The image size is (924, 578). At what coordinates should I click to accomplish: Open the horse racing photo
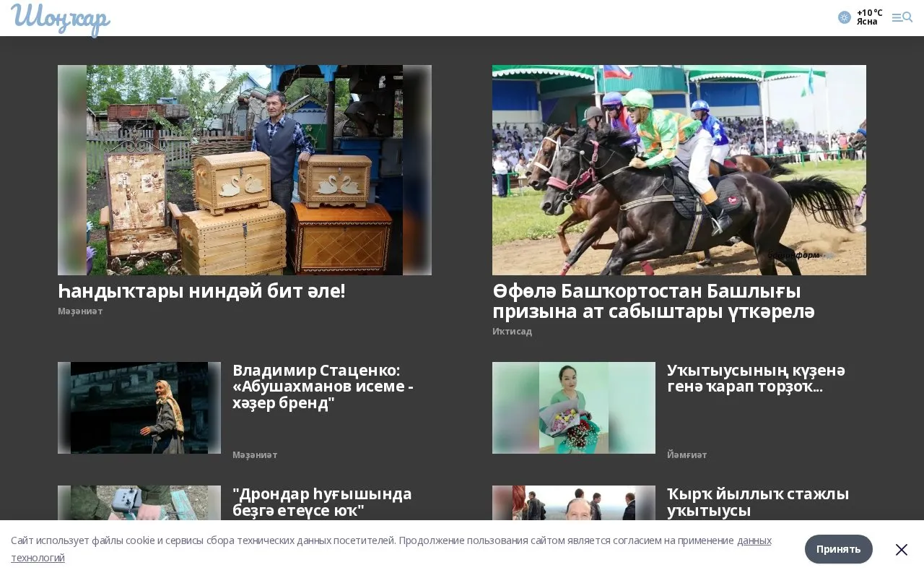pyautogui.click(x=679, y=170)
